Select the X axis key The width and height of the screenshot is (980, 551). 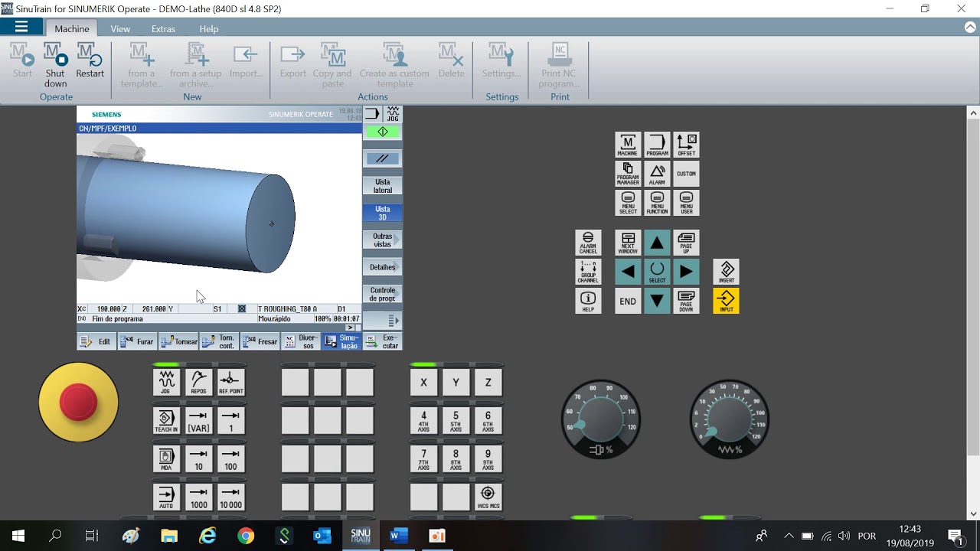coord(423,382)
